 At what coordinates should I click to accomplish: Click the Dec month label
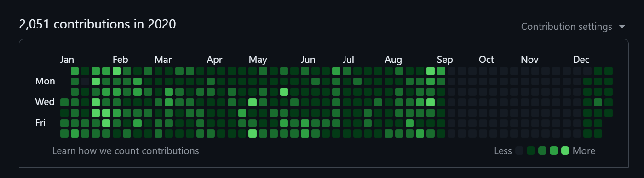(581, 60)
